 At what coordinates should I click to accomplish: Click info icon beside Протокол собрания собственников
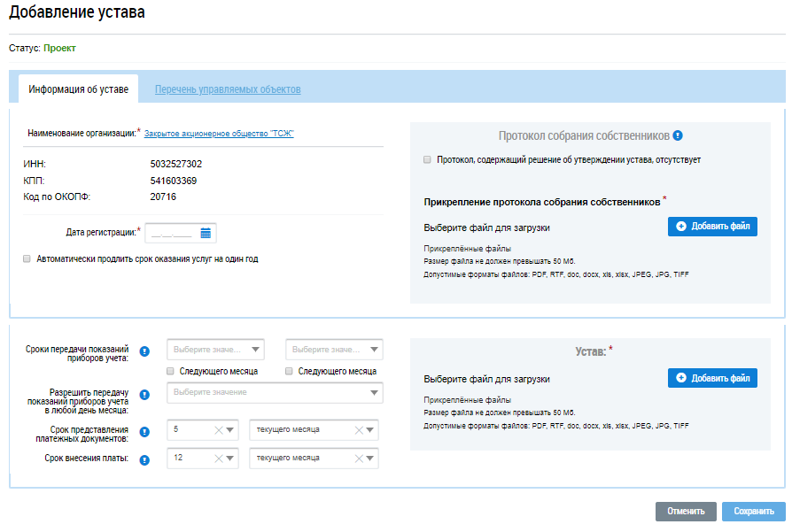tap(678, 136)
